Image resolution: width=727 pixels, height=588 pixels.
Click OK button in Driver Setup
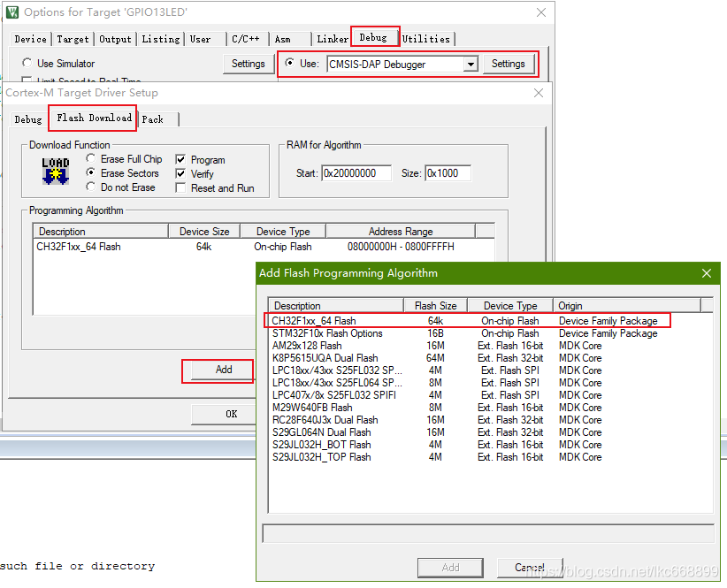pyautogui.click(x=224, y=414)
